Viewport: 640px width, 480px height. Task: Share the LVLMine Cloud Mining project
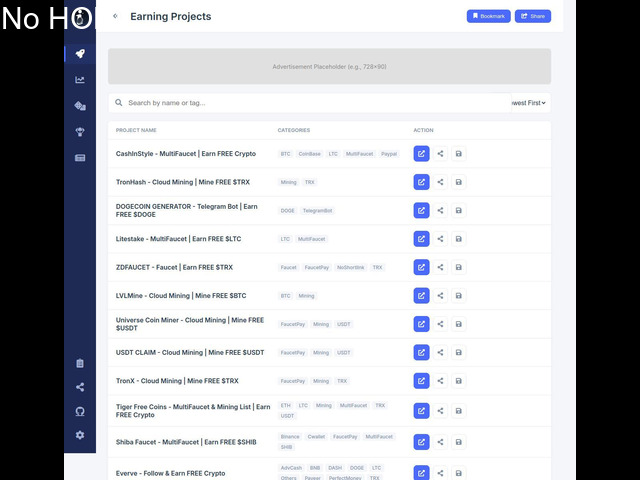coord(440,296)
